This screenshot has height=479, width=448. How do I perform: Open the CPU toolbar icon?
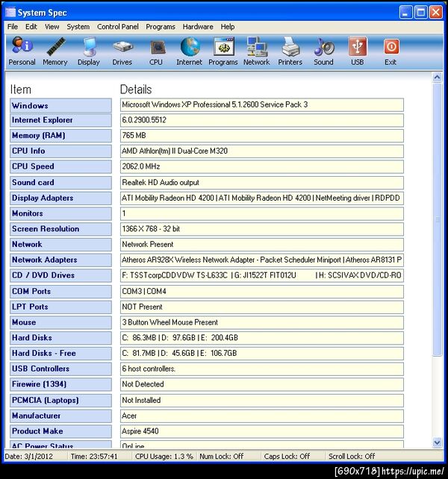156,51
